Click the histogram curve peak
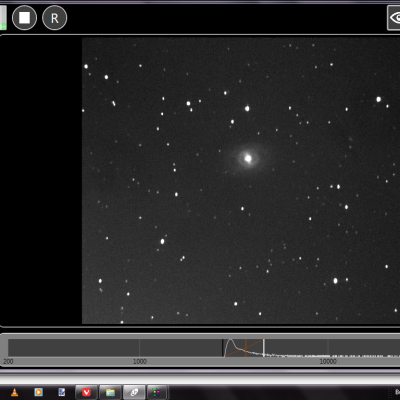The image size is (400, 400). pyautogui.click(x=231, y=341)
